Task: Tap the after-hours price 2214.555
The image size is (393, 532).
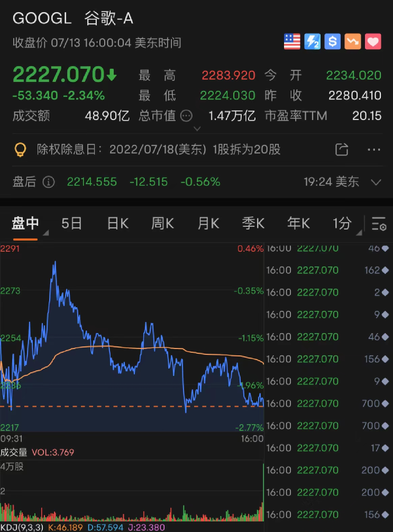Action: click(92, 182)
